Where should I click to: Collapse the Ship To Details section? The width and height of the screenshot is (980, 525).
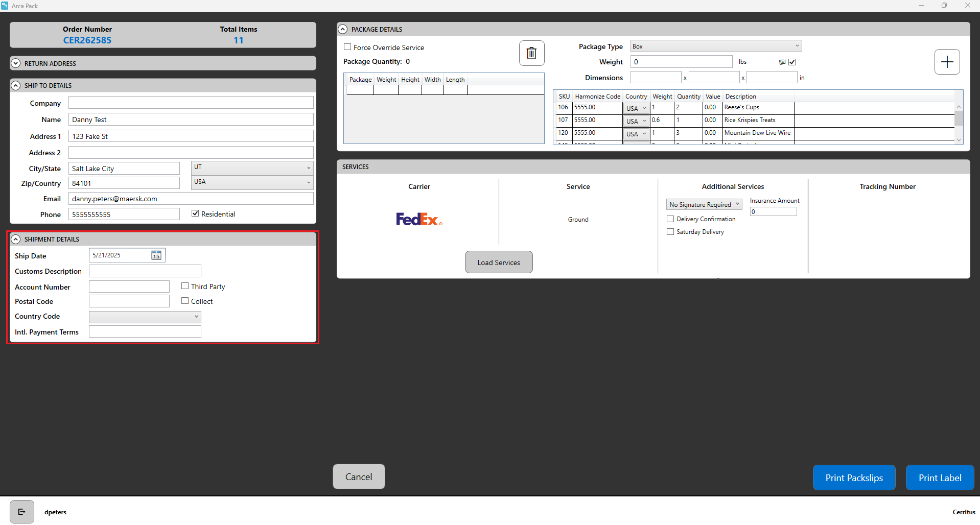click(x=16, y=85)
